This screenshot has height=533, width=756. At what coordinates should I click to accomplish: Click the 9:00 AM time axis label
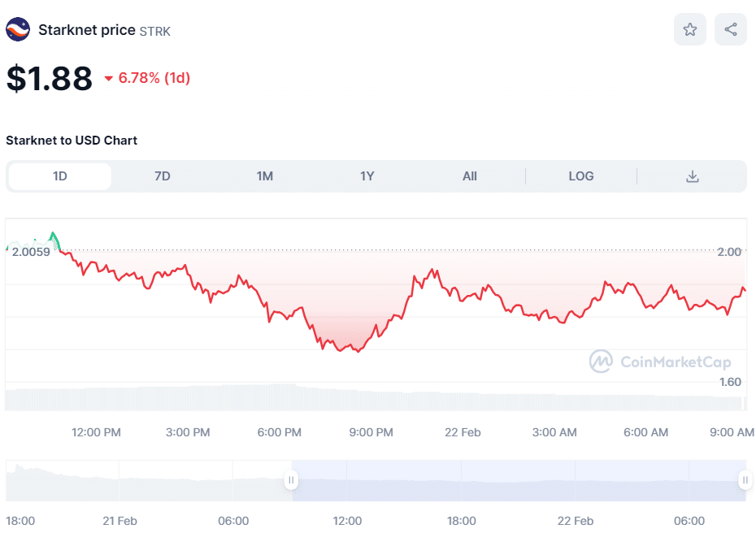732,433
